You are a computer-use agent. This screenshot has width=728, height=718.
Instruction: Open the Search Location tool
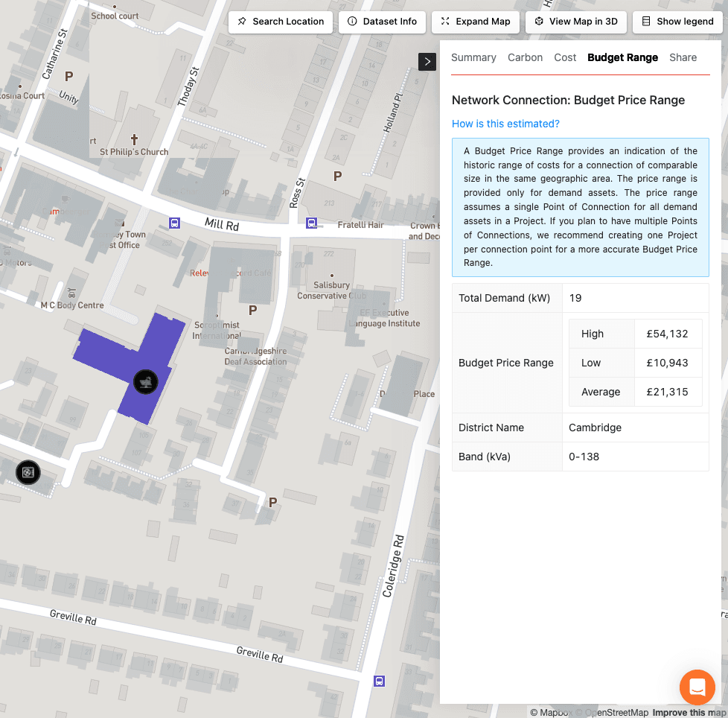[281, 22]
